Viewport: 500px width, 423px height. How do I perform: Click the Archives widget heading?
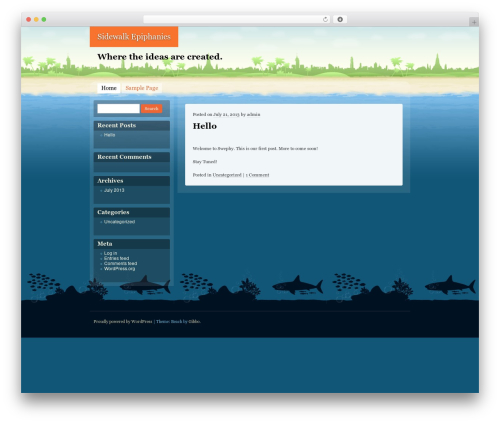point(110,181)
